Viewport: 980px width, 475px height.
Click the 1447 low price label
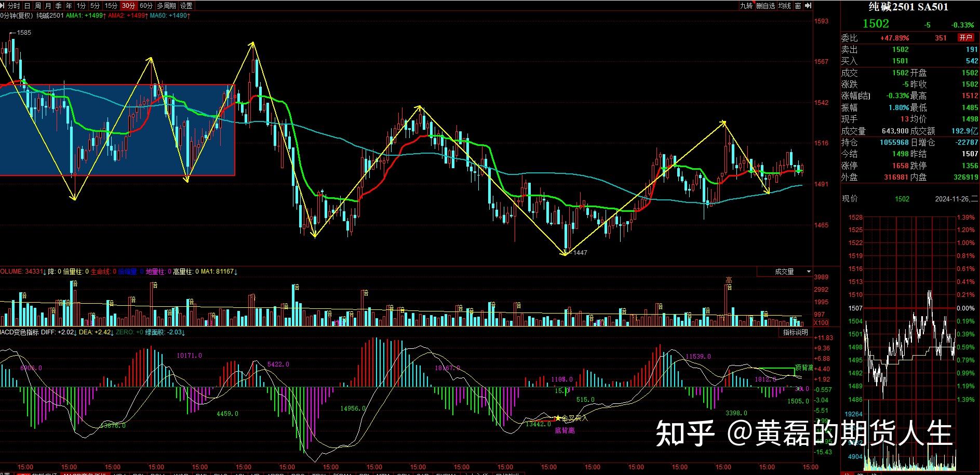580,253
